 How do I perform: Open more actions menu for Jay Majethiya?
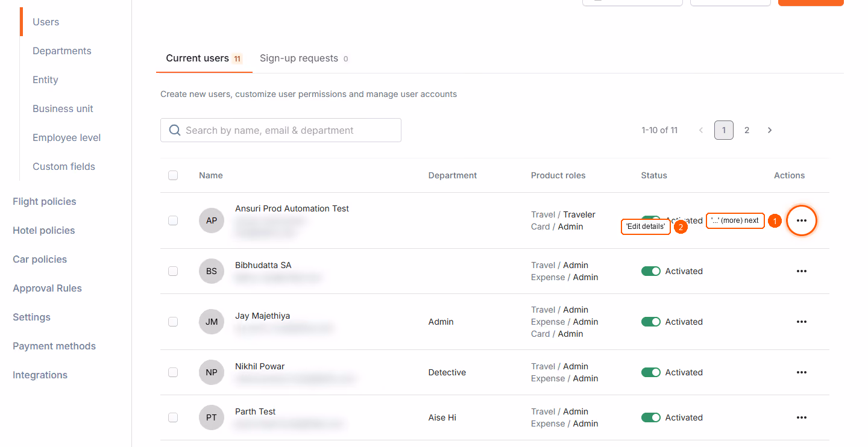(801, 322)
